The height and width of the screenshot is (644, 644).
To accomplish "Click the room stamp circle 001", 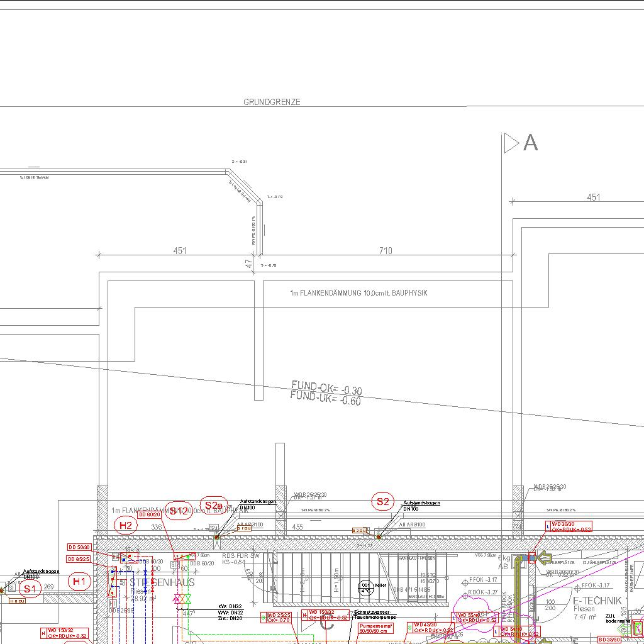I will click(x=366, y=588).
